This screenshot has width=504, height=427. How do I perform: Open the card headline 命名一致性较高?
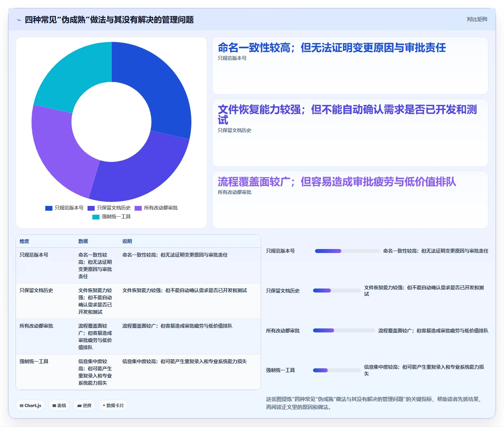click(332, 48)
